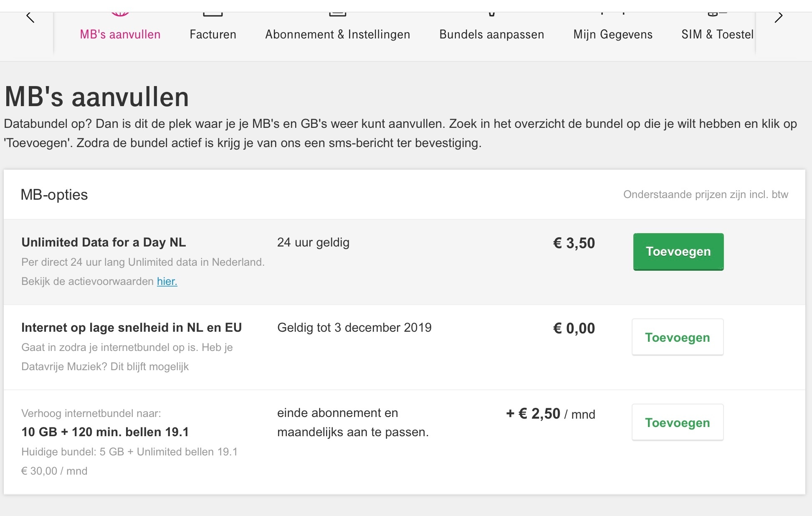Viewport: 812px width, 516px height.
Task: Click the right arrow to show more menu items
Action: pos(779,17)
